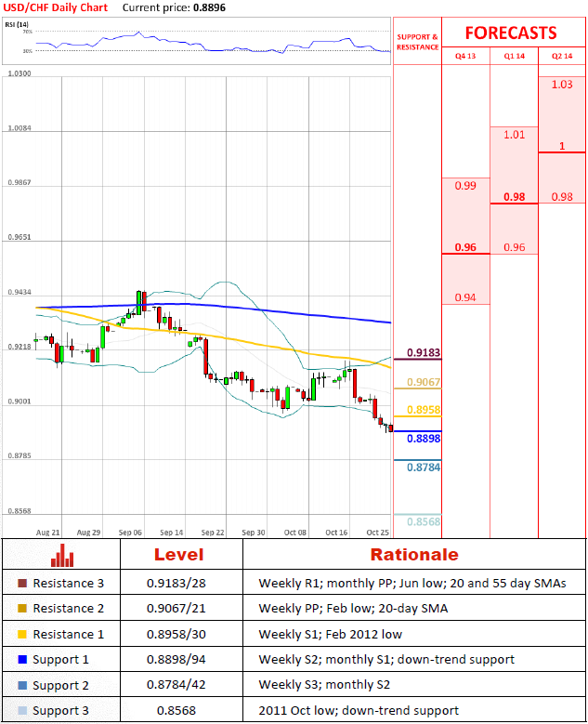Screen dimensions: 588x724
Task: Click the level cell 0.9183/28
Action: coord(176,583)
